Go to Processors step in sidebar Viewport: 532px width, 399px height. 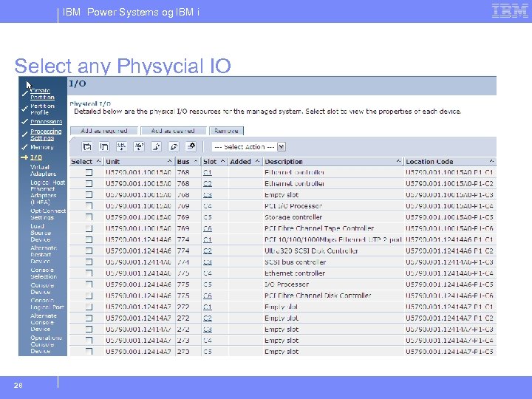pyautogui.click(x=46, y=122)
